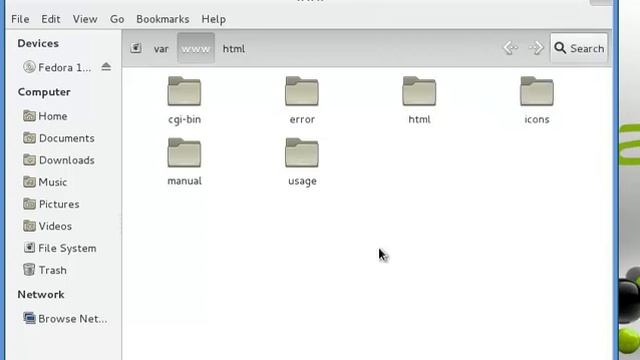Select the html folder icon
This screenshot has height=360, width=640.
coord(419,91)
